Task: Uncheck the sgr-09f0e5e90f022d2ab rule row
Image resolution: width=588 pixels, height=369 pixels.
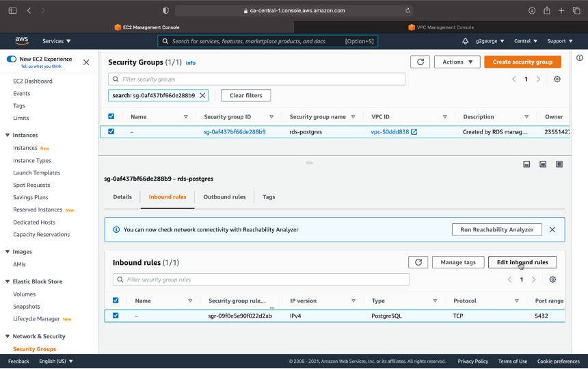Action: tap(116, 316)
